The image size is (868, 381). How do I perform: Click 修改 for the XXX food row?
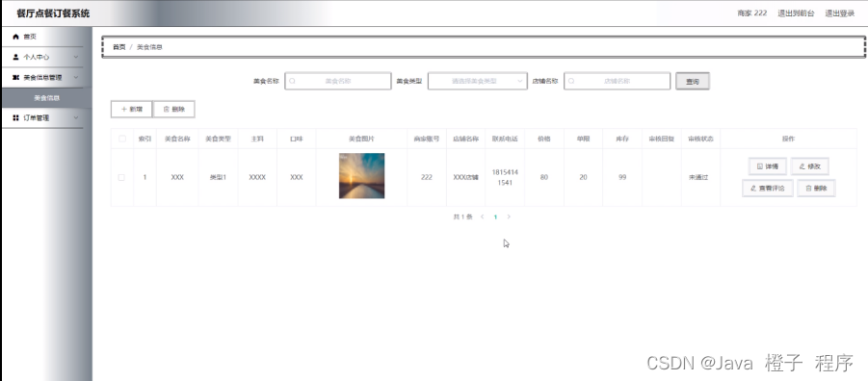pos(810,165)
